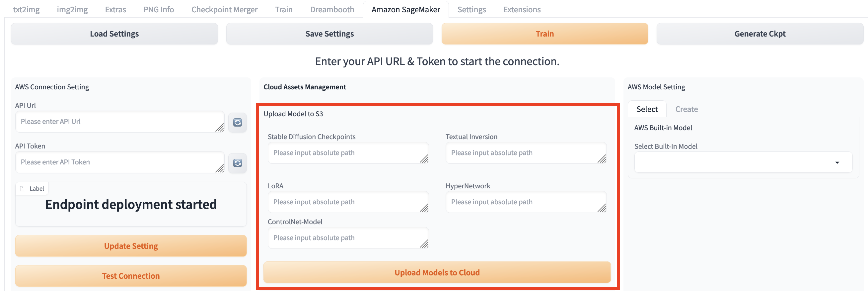868x291 pixels.
Task: Click Test Connection button
Action: pyautogui.click(x=131, y=276)
